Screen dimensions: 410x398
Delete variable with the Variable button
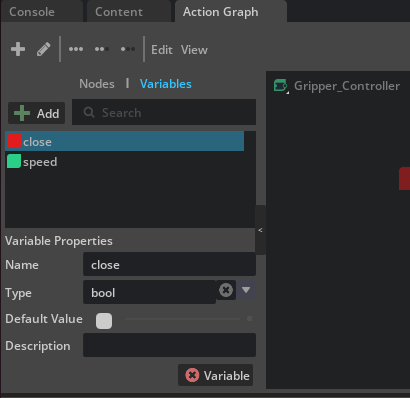click(216, 375)
